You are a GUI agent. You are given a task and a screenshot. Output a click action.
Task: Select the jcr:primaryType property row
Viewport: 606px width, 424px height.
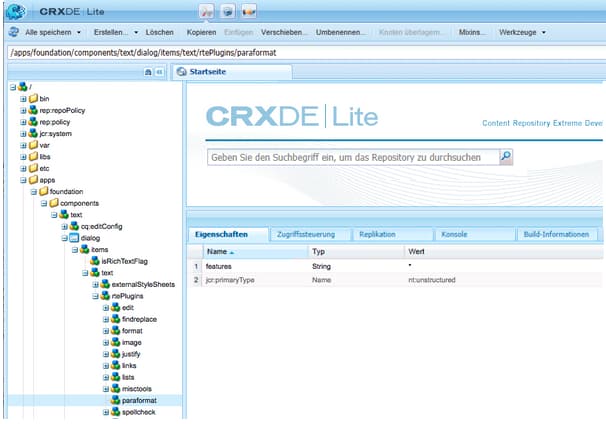click(x=395, y=280)
